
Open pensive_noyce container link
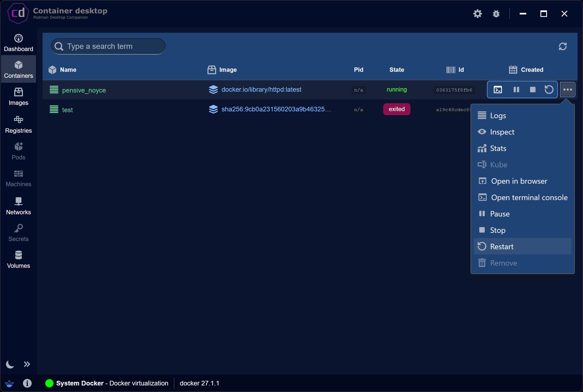[x=84, y=90]
